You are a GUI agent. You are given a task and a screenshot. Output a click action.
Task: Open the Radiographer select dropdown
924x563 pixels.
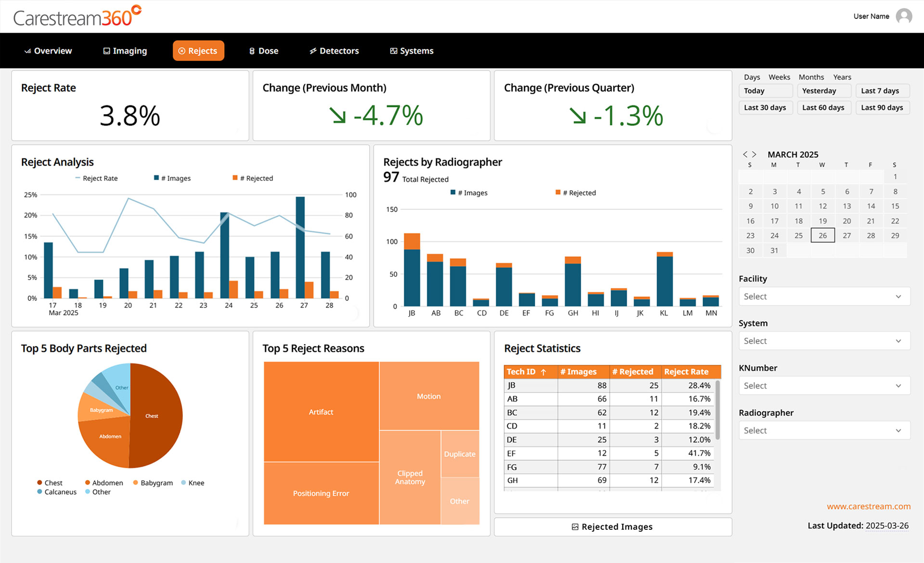coord(824,430)
